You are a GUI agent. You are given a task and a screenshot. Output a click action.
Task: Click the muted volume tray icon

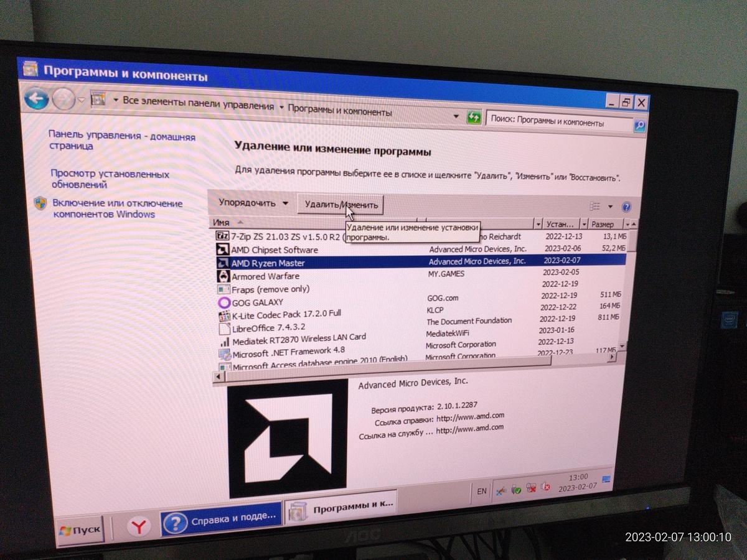coord(546,488)
